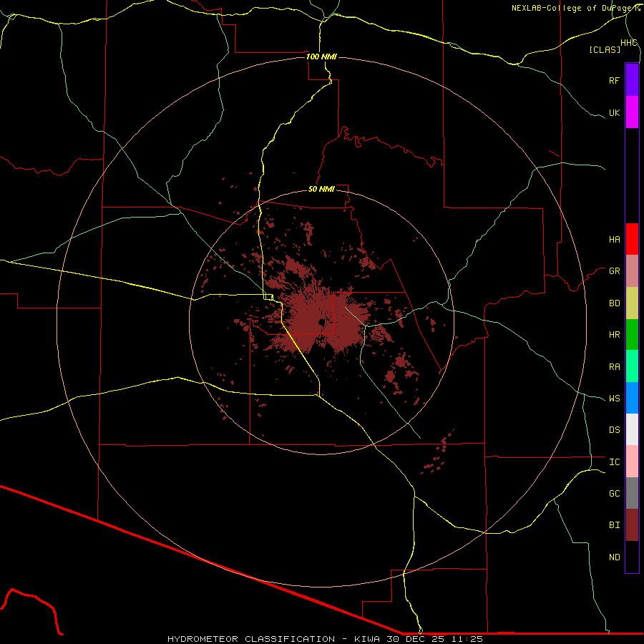Click the HHC product code label
The height and width of the screenshot is (644, 644).
(628, 43)
